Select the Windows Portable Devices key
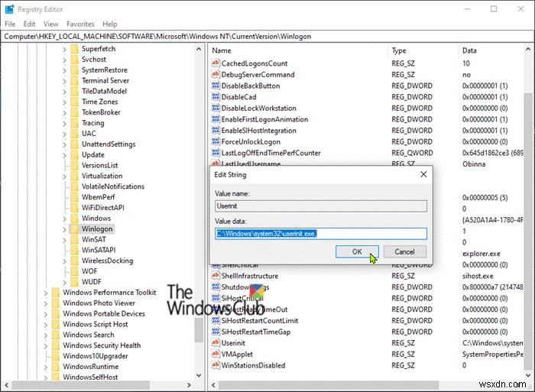This screenshot has height=392, width=535. [104, 313]
